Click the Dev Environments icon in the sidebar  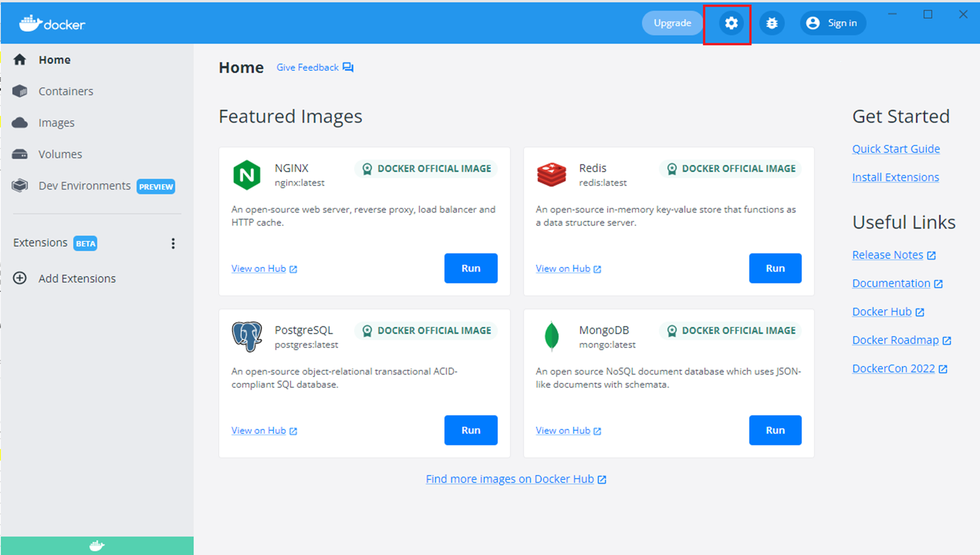click(20, 185)
